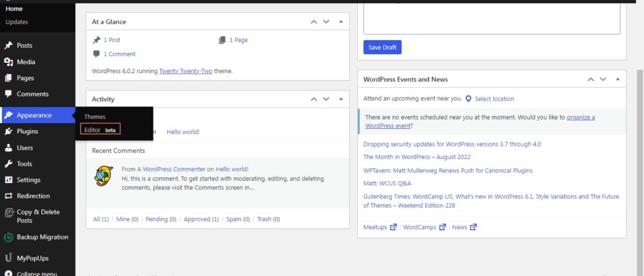644x276 pixels.
Task: Filter comments by Mine (0)
Action: click(x=127, y=219)
